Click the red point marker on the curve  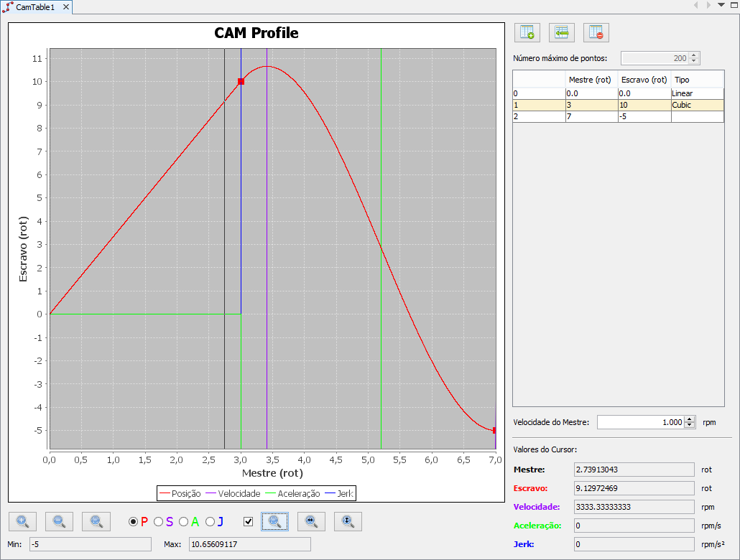coord(241,82)
